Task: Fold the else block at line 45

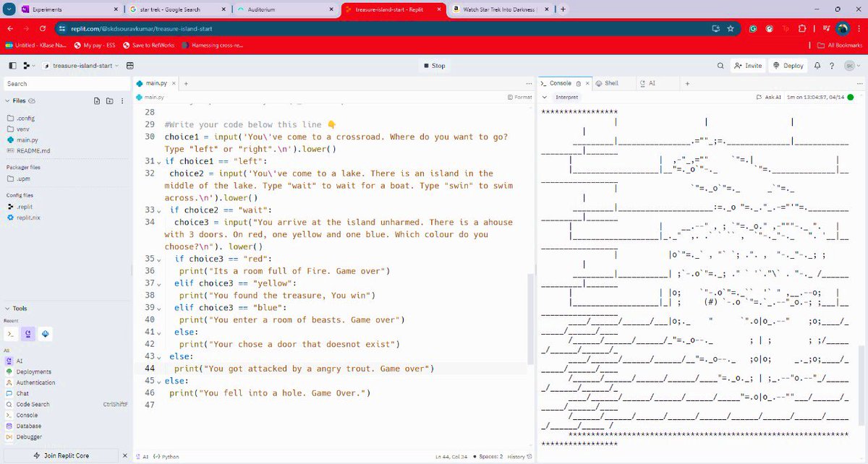Action: point(160,381)
